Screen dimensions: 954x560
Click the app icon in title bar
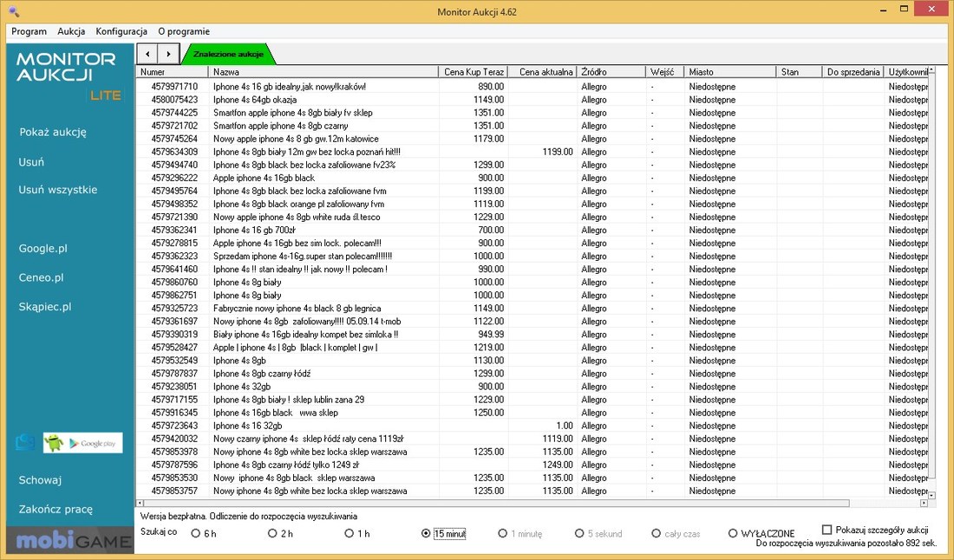[12, 11]
